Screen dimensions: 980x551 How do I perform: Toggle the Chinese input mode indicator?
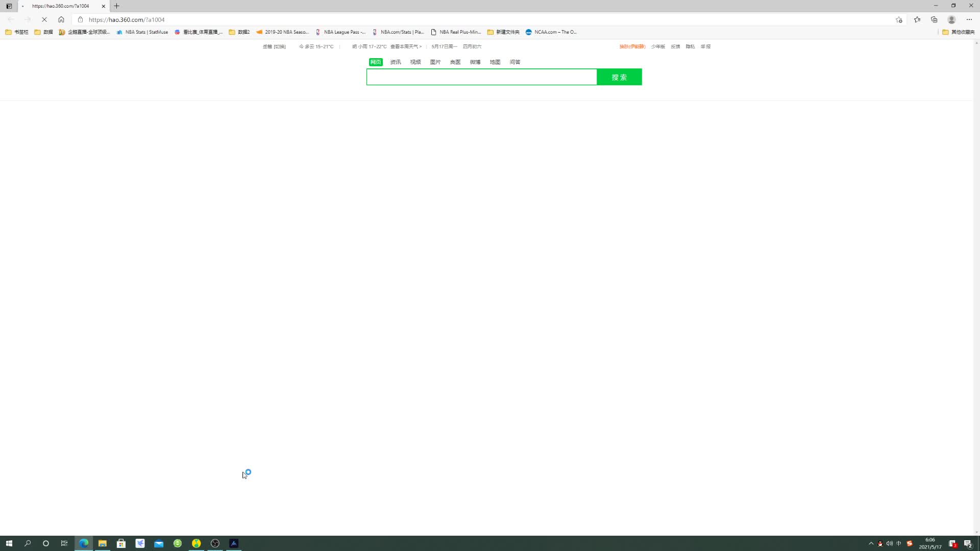pyautogui.click(x=899, y=543)
